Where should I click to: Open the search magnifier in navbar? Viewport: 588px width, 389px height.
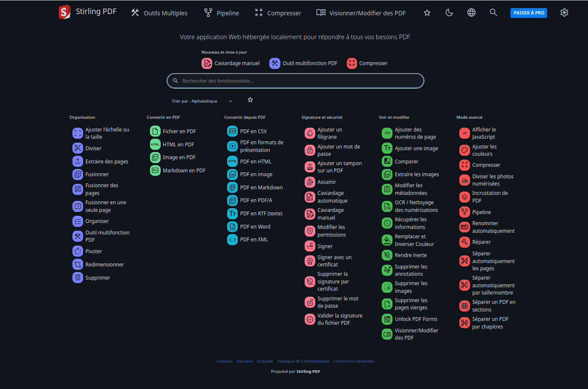pyautogui.click(x=493, y=13)
